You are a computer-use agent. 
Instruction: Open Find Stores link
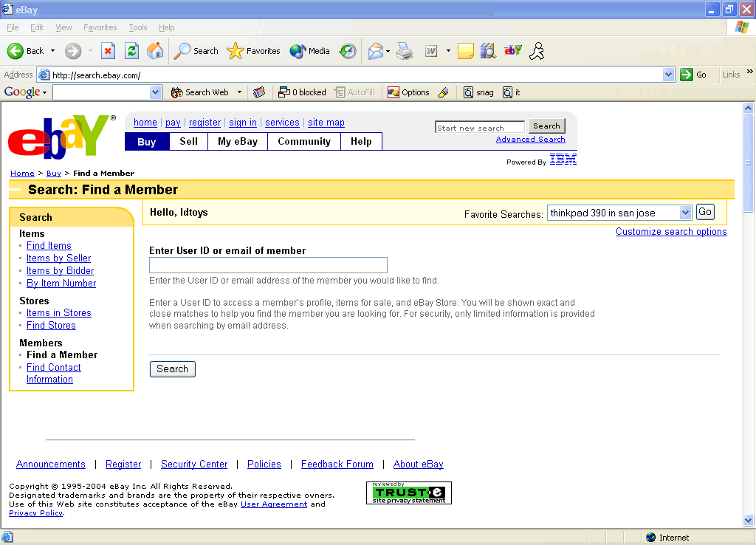coord(51,325)
